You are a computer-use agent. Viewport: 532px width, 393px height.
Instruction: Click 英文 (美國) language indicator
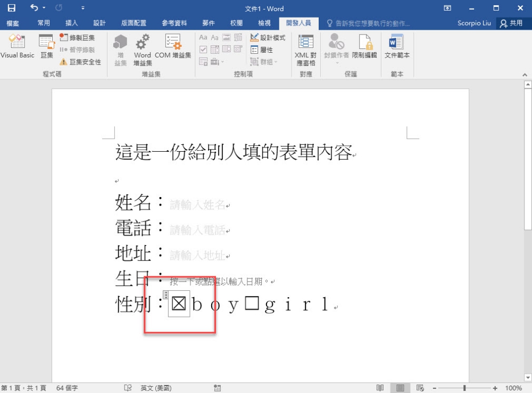(x=156, y=388)
